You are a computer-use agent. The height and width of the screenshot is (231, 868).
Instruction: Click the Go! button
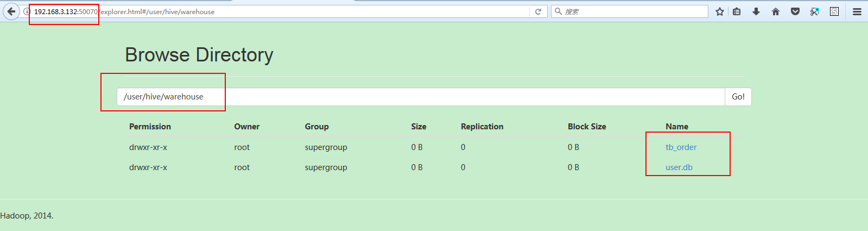tap(738, 97)
